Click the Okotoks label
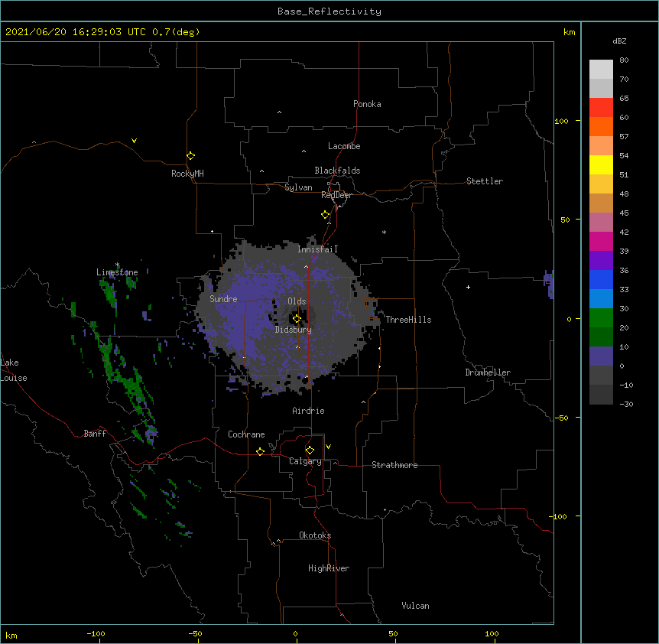 (x=315, y=535)
